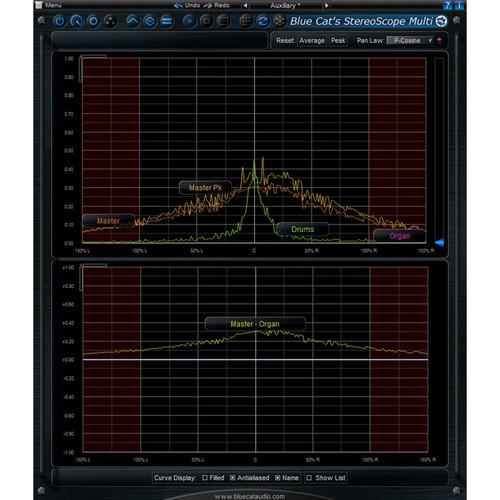Click the circular refresh arrows icon
Screen dimensions: 500x500
[263, 21]
